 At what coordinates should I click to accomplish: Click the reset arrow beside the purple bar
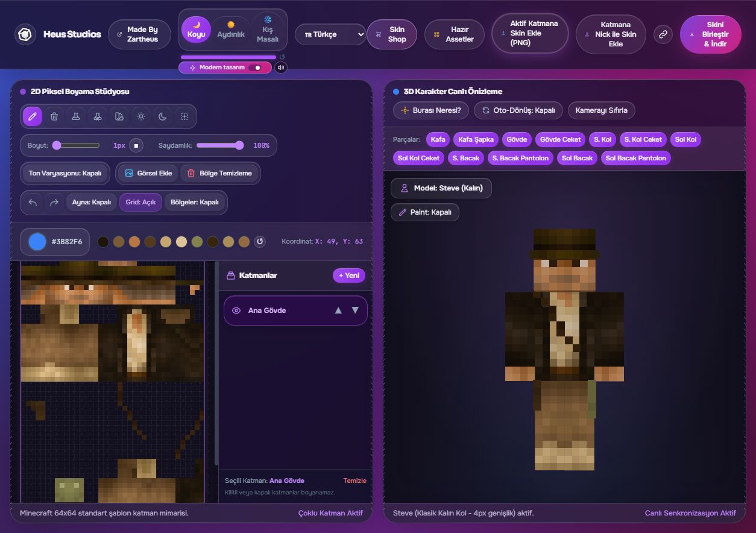pos(282,57)
